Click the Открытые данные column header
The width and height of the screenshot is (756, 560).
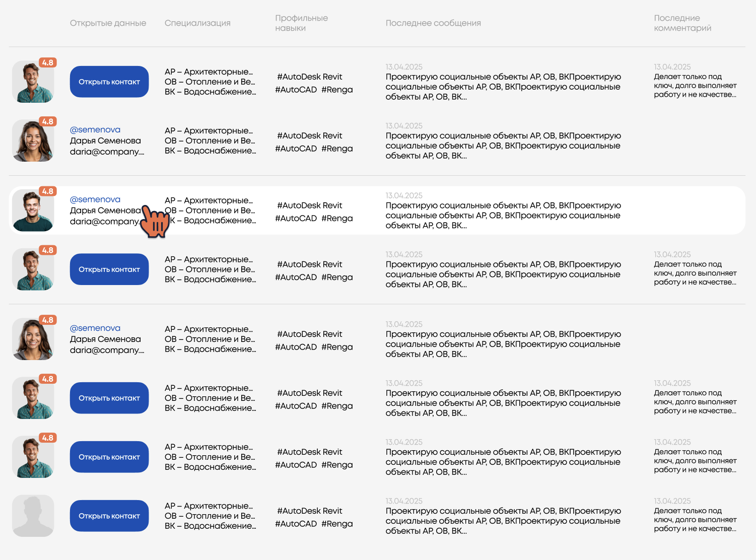pos(108,23)
